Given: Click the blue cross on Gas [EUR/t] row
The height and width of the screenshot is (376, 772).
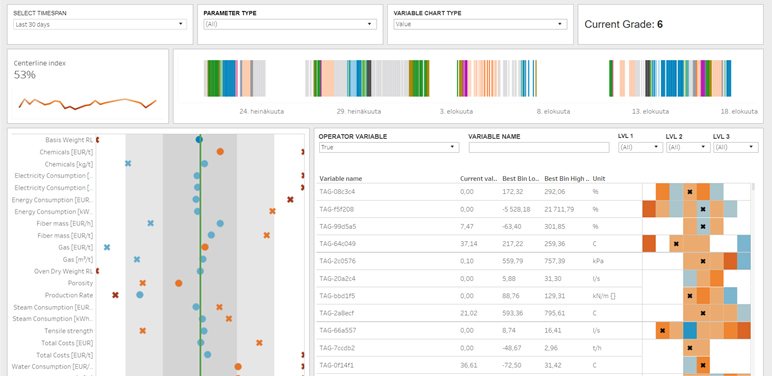Looking at the screenshot, I should tap(107, 247).
